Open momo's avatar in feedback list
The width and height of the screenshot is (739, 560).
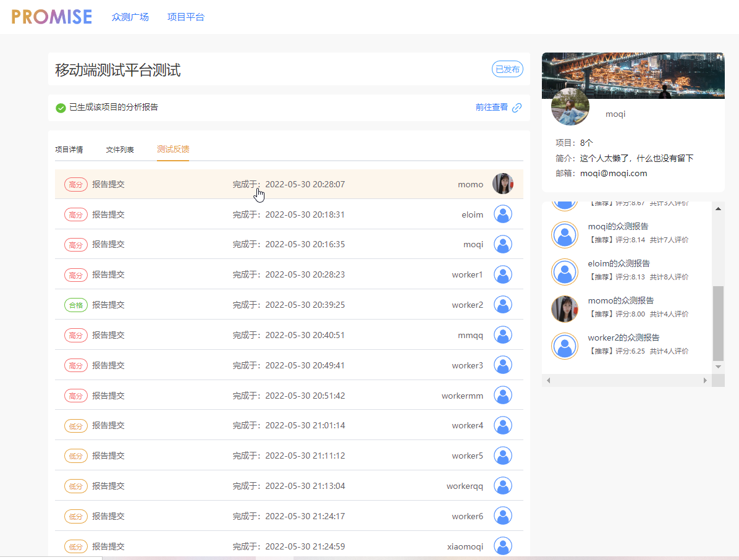503,184
